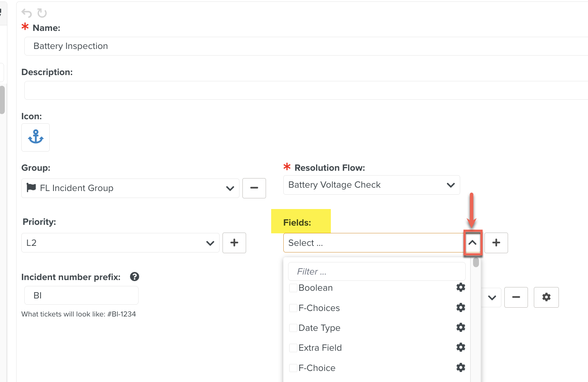This screenshot has width=588, height=382.
Task: Collapse the Fields dropdown with chevron
Action: click(x=472, y=243)
